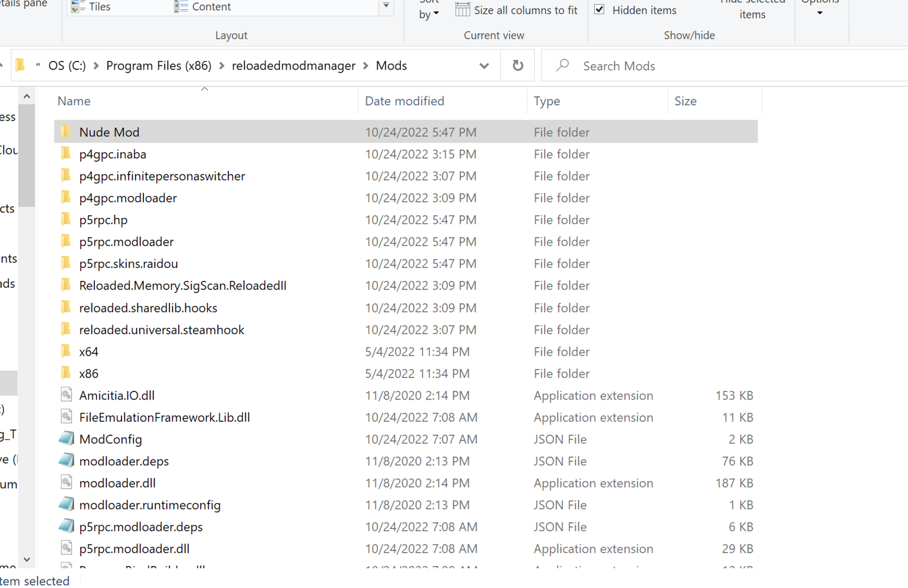Click the navigation pane scrollbar thumb

27,156
